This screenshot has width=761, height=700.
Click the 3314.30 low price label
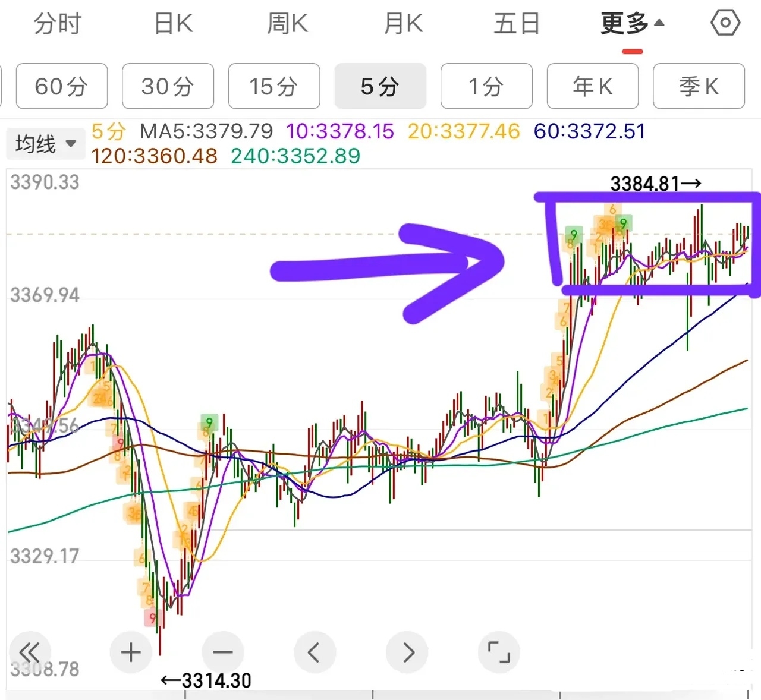(206, 680)
